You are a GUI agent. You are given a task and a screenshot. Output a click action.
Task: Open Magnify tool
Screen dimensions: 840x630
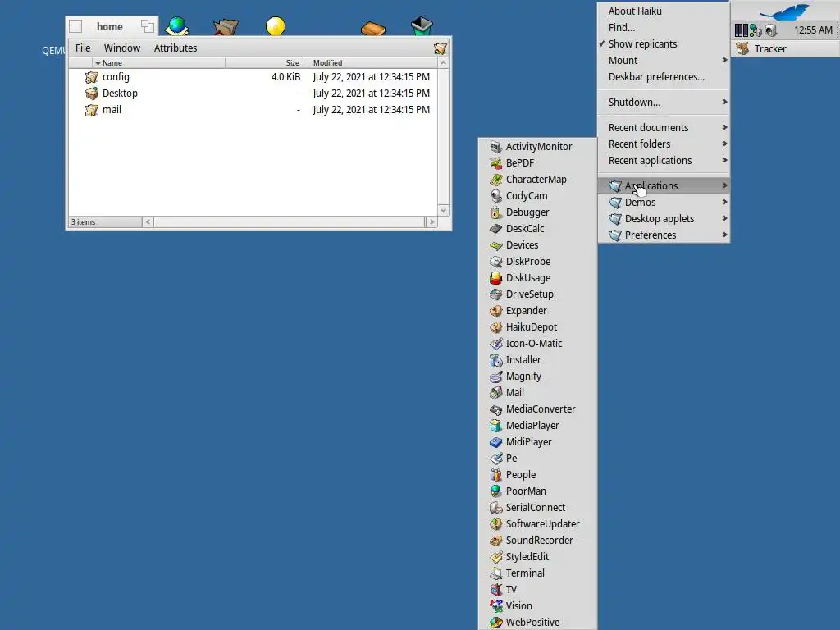tap(537, 376)
